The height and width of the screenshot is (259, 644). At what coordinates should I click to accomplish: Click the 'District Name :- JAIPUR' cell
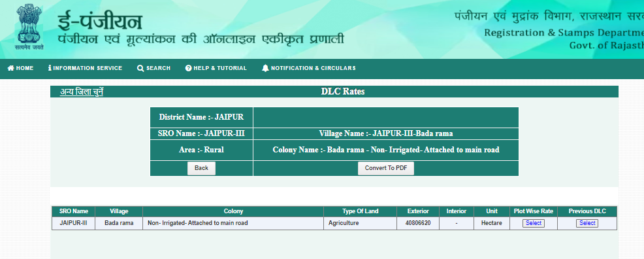[x=201, y=117]
